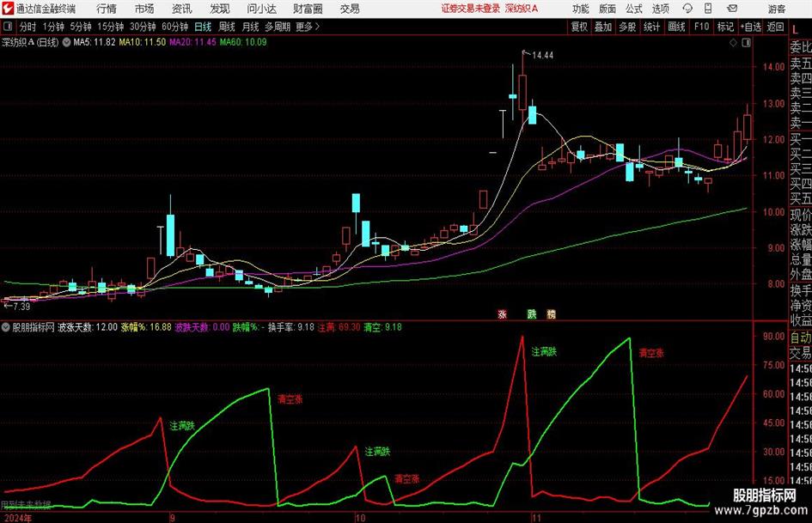The width and height of the screenshot is (812, 523).
Task: Open the 多周期 multi-period view
Action: 278,27
